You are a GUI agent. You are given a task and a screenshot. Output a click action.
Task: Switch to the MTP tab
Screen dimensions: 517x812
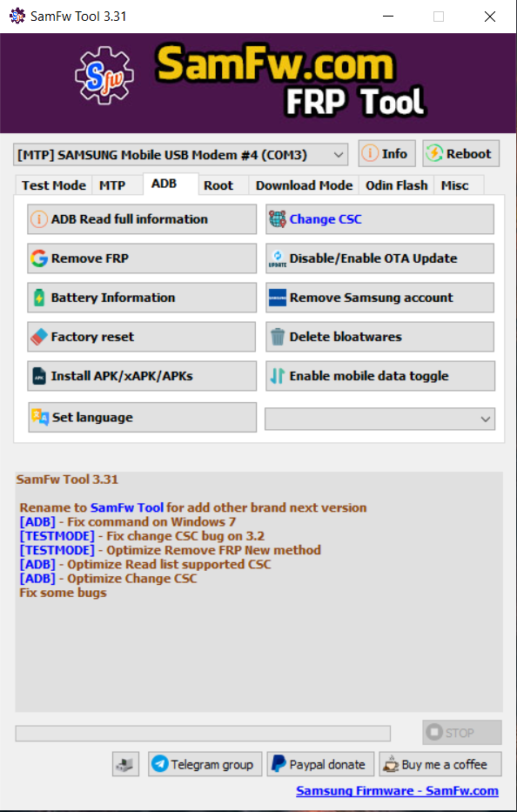pos(112,185)
